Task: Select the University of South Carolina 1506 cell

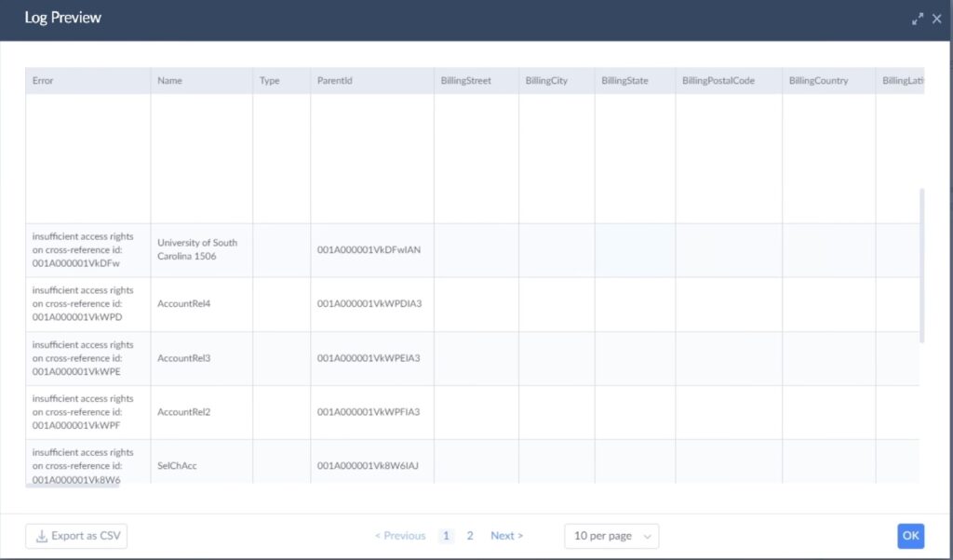Action: [202, 249]
